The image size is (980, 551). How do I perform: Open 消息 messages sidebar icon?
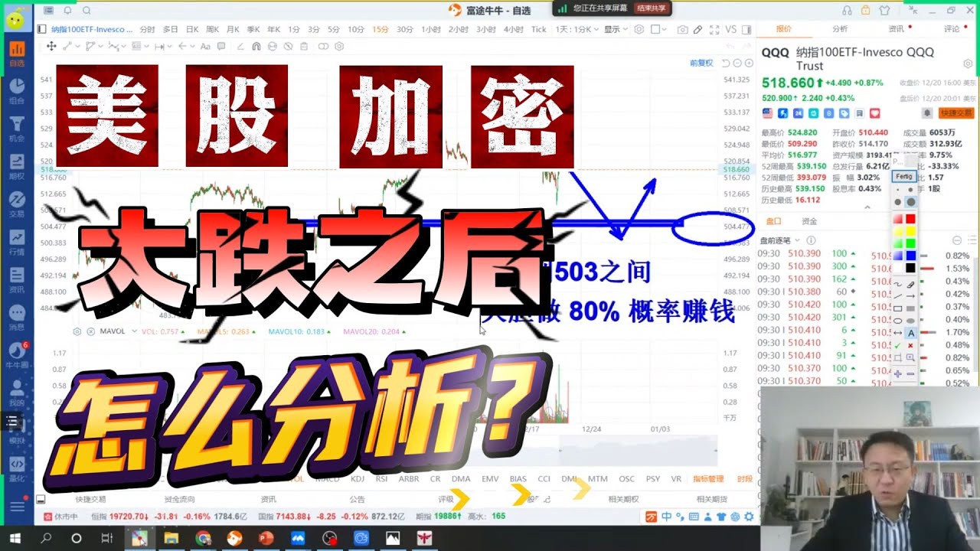(16, 318)
